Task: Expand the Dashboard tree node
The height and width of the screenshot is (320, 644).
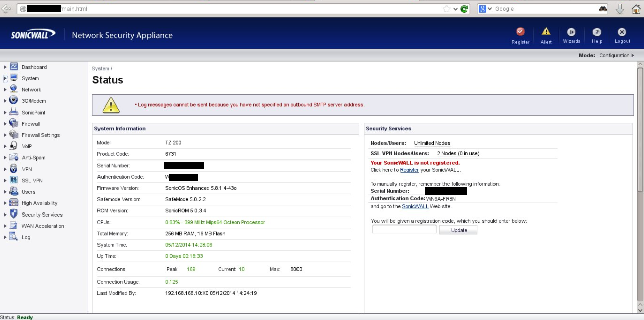Action: pyautogui.click(x=5, y=67)
